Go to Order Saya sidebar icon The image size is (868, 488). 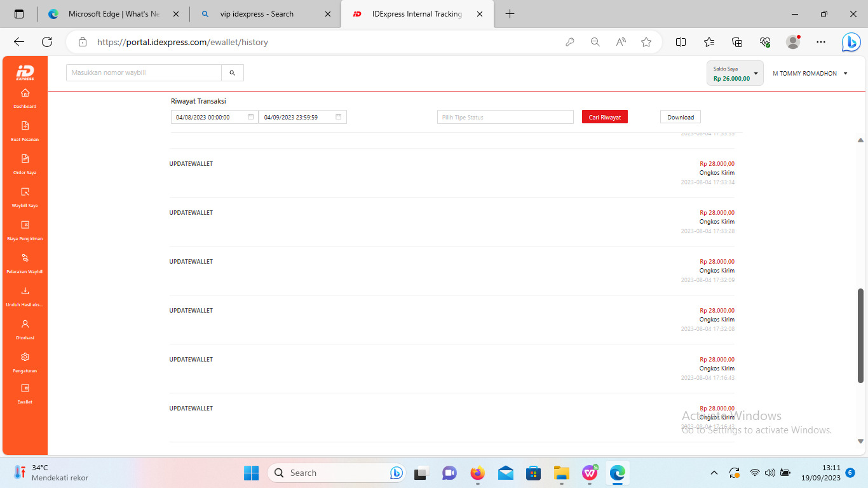25,159
